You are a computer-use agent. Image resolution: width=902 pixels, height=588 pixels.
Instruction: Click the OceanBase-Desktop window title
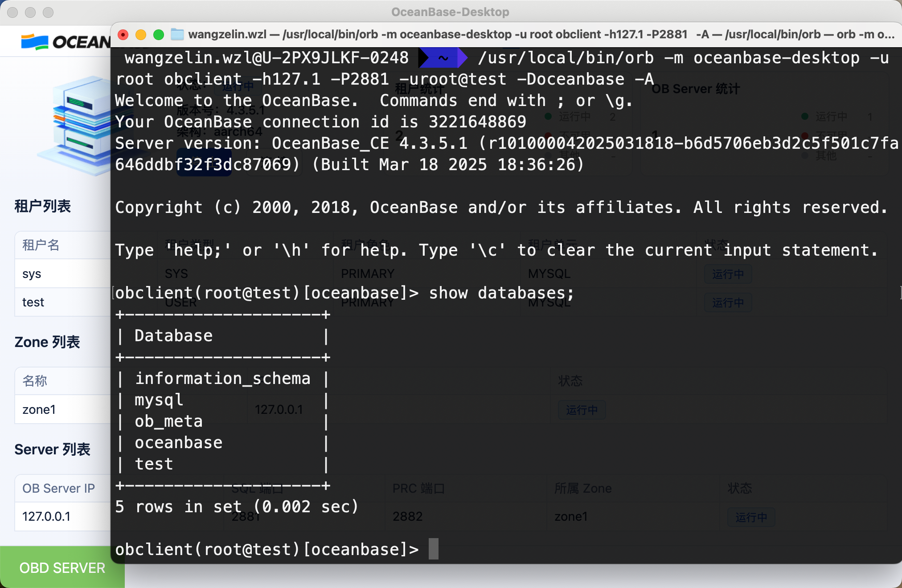pos(450,12)
